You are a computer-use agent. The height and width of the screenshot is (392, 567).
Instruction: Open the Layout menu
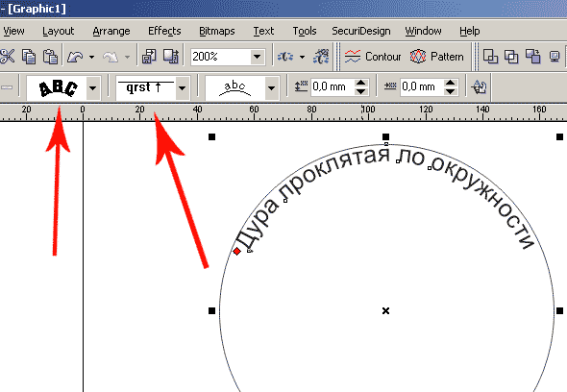coord(59,31)
